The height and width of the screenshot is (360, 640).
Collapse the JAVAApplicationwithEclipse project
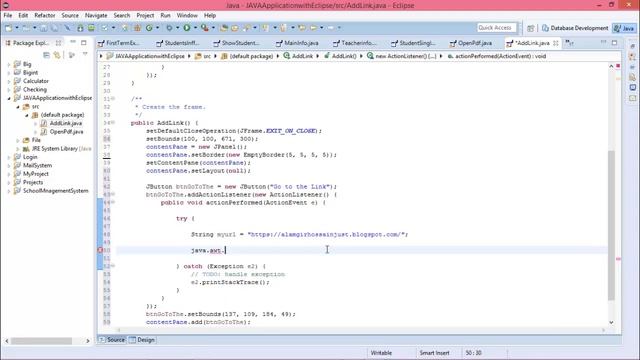pyautogui.click(x=9, y=98)
